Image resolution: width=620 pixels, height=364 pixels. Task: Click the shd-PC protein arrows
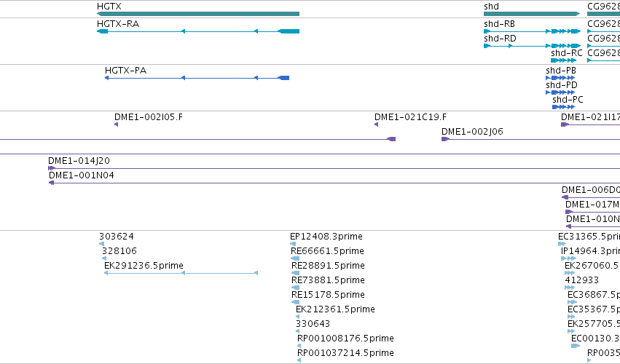point(563,107)
